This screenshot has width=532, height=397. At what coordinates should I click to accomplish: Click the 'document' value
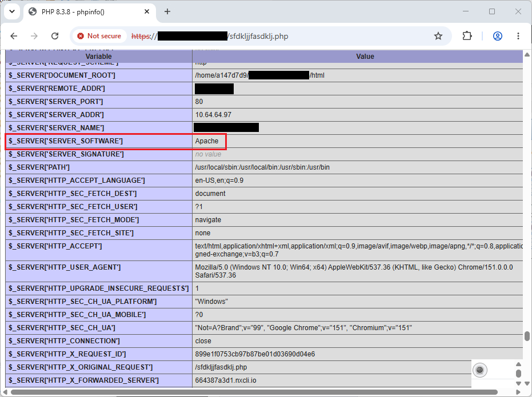click(210, 194)
